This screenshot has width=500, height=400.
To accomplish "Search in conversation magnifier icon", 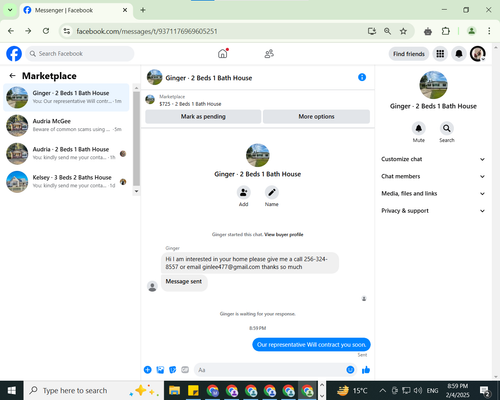I will coord(447,128).
